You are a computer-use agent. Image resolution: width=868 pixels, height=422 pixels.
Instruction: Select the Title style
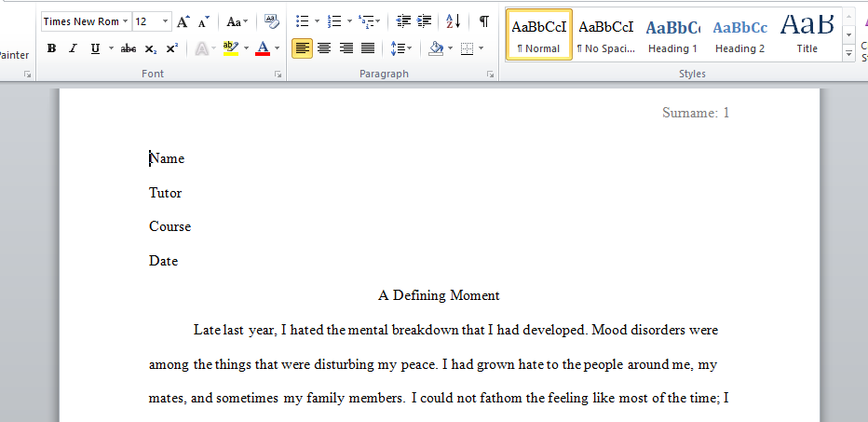(x=807, y=34)
